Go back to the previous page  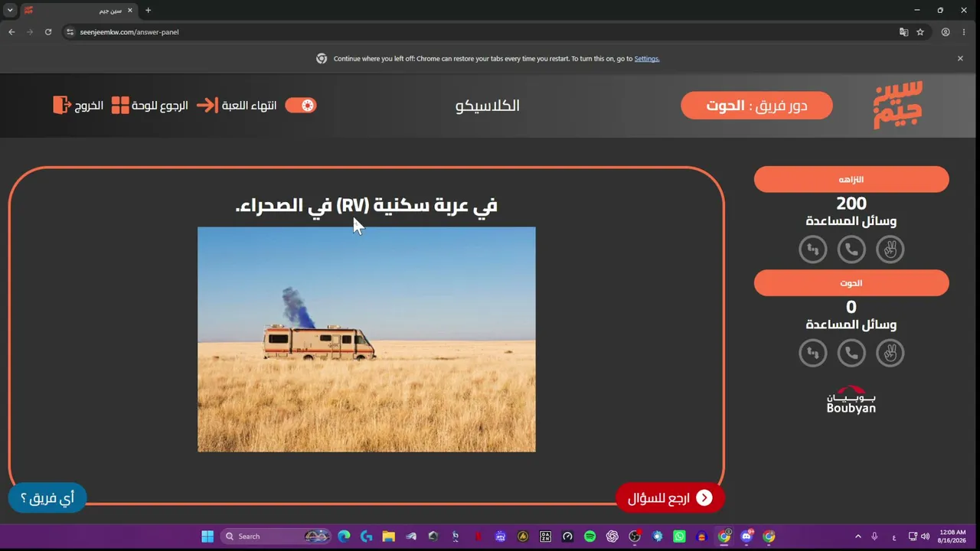tap(11, 32)
